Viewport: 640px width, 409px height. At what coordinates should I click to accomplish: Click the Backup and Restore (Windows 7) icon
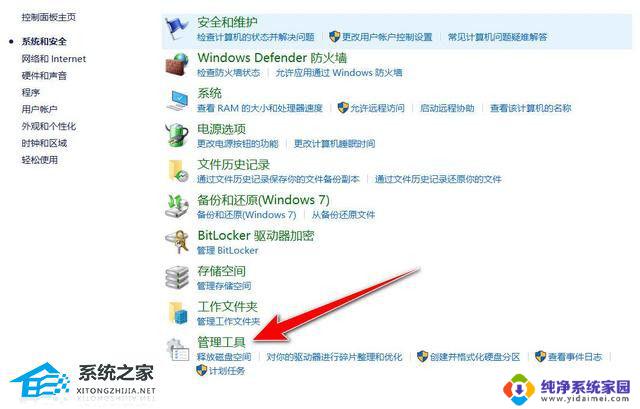[177, 206]
